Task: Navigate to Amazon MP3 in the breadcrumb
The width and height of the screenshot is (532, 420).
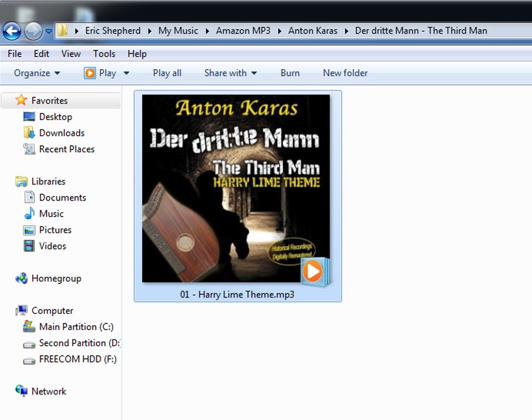Action: tap(243, 31)
